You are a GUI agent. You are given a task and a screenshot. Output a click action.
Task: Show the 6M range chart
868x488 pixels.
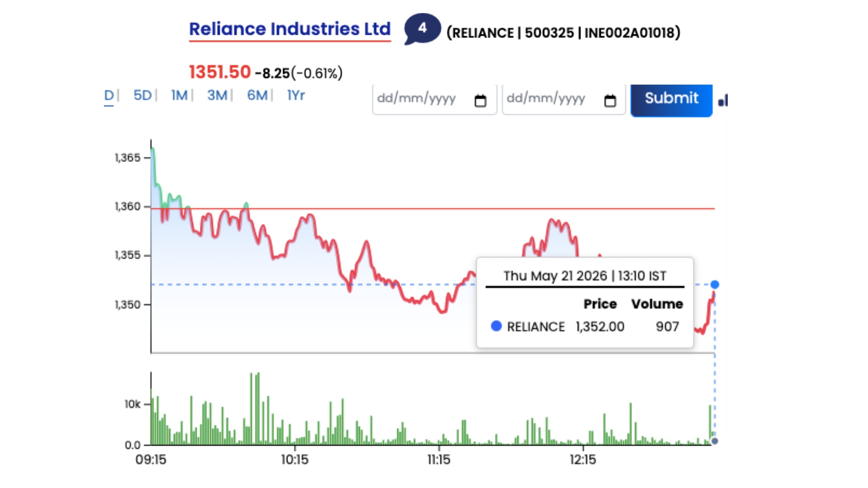click(x=257, y=95)
